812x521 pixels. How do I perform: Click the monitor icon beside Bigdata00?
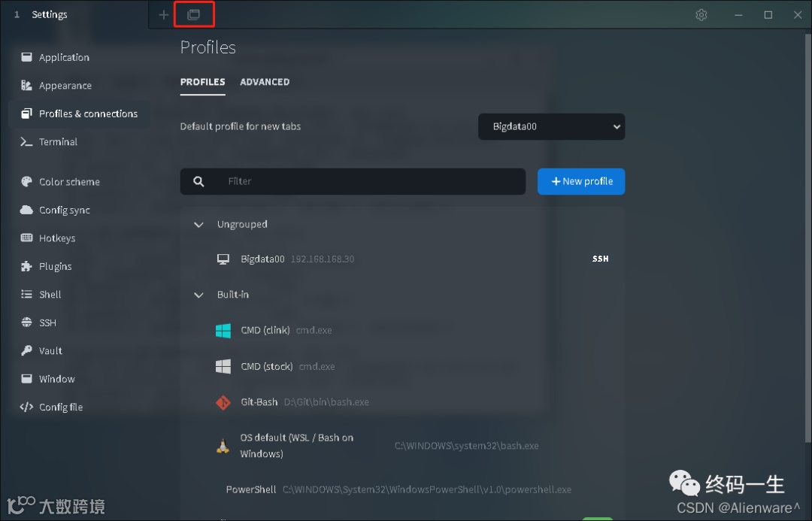[x=223, y=259]
